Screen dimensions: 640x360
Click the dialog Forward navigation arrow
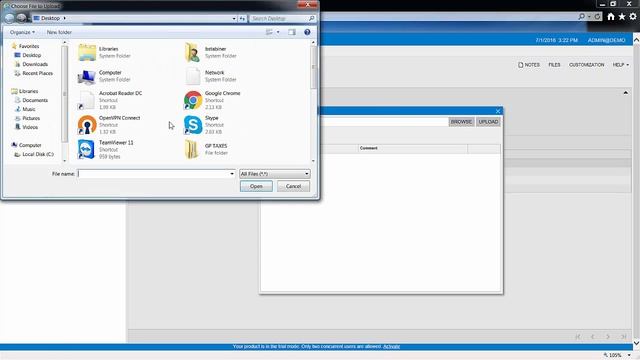[x=21, y=18]
